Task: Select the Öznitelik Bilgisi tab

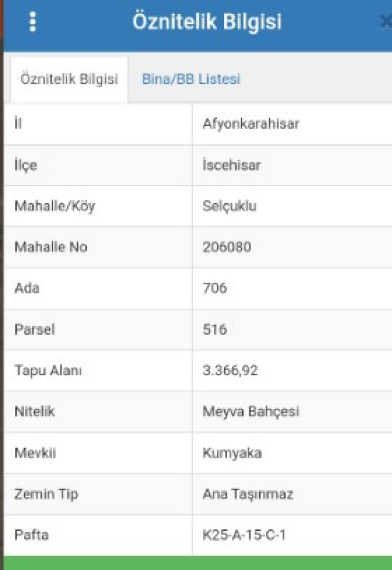Action: point(69,79)
